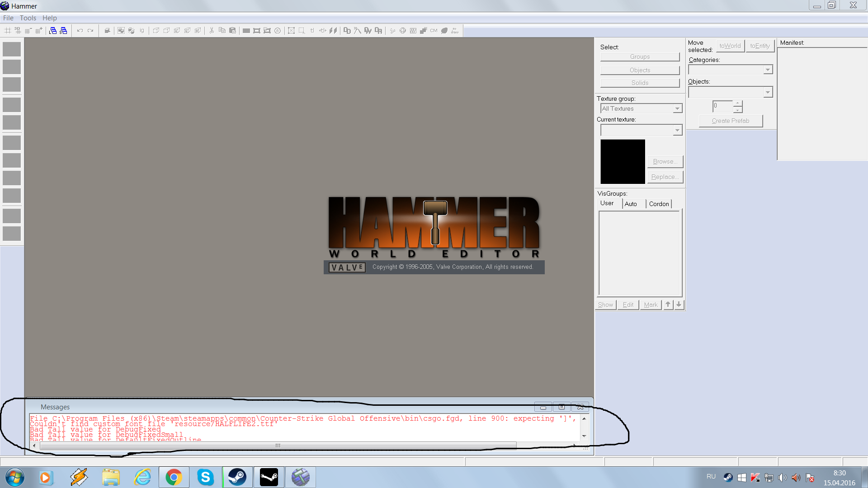Click the Messages horizontal scrollbar thumb
The image size is (868, 488).
[278, 446]
